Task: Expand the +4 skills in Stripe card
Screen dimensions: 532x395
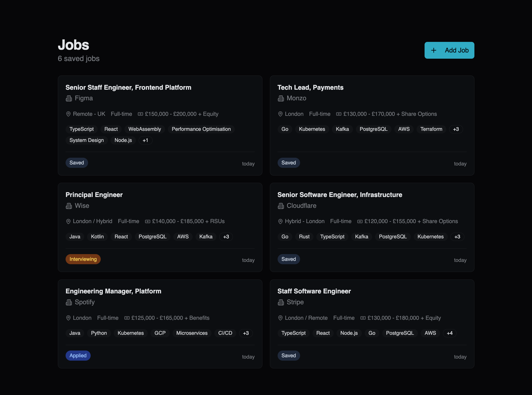Action: [450, 333]
